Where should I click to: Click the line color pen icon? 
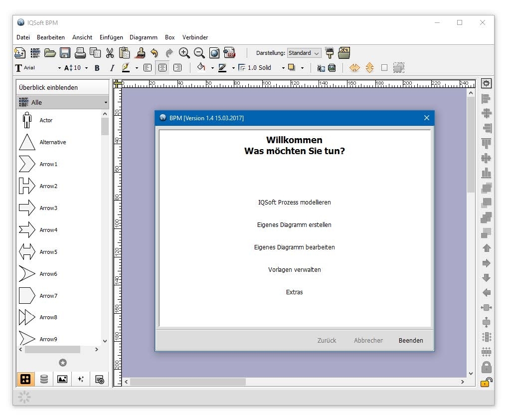222,67
